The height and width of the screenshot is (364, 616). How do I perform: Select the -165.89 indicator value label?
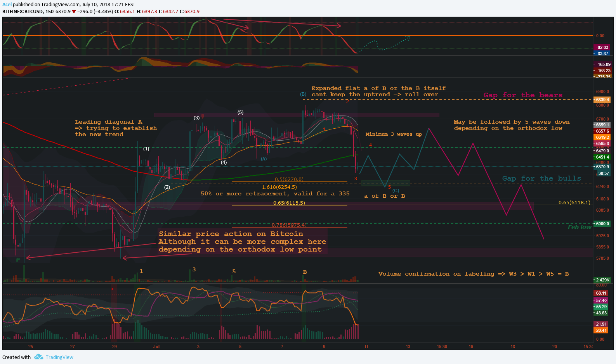[603, 64]
